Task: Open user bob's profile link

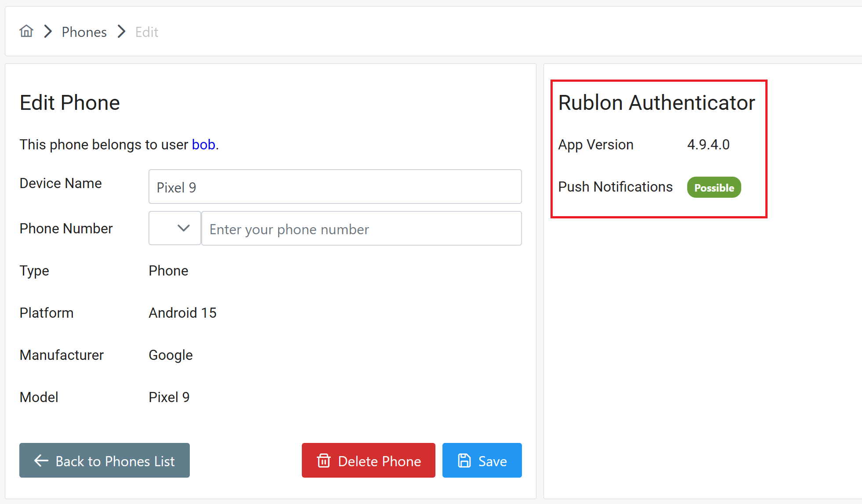Action: click(x=203, y=145)
